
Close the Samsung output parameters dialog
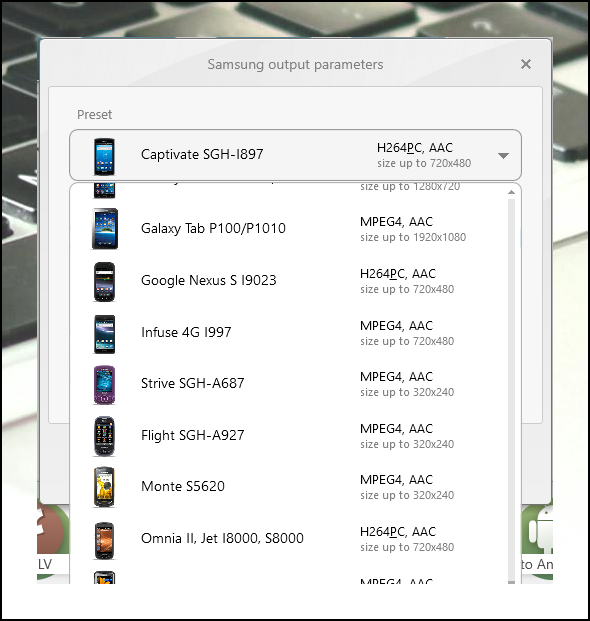(x=525, y=64)
